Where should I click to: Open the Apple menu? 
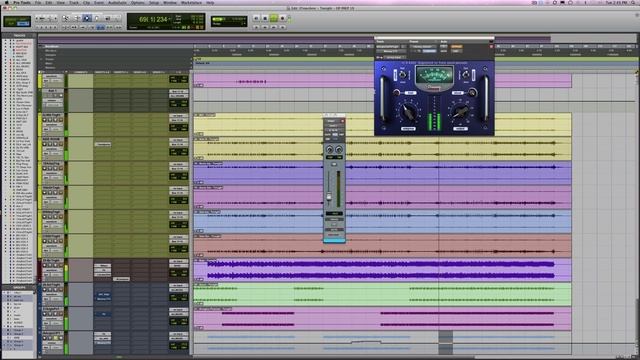point(7,2)
